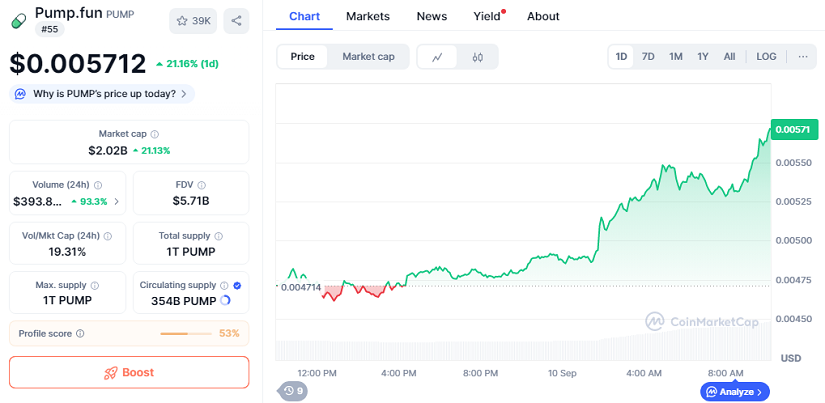Enable LOG scale on chart
The height and width of the screenshot is (403, 825).
pyautogui.click(x=766, y=57)
